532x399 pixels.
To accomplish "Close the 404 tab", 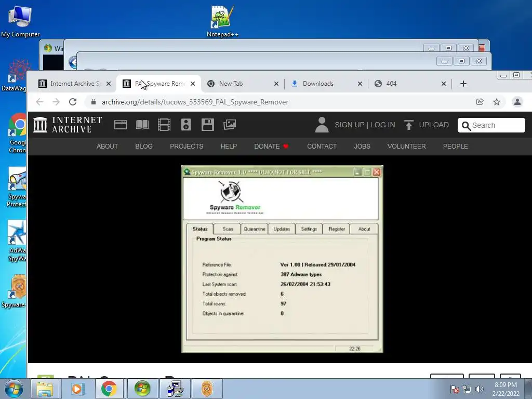I will (x=444, y=84).
